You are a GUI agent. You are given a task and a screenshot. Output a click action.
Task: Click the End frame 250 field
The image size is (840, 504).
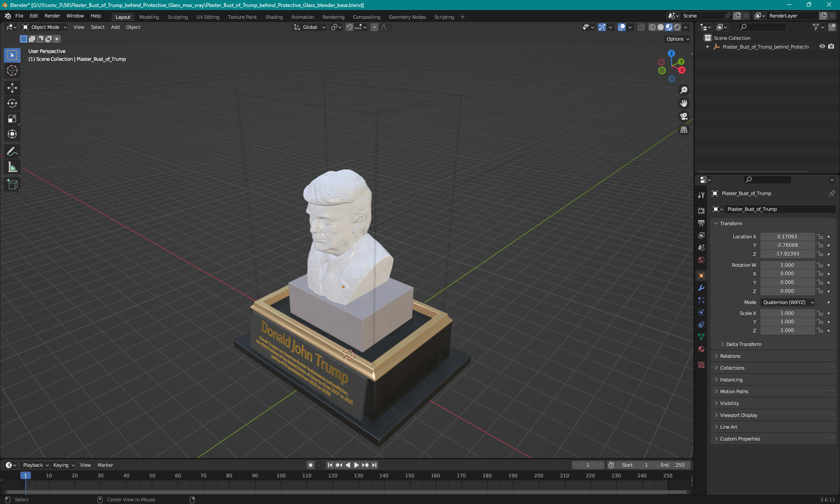[x=673, y=465]
